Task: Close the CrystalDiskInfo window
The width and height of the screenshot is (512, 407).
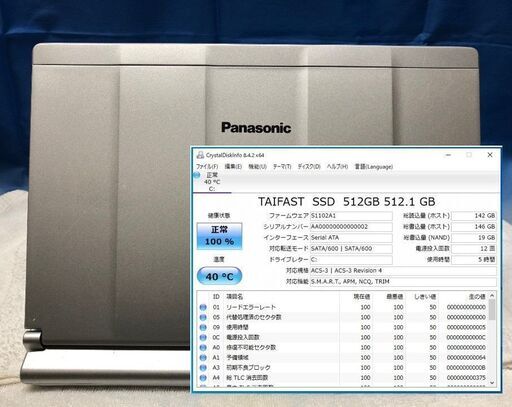Action: pyautogui.click(x=490, y=155)
